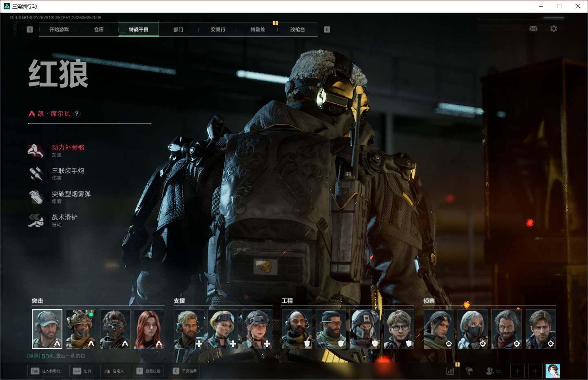Click the 侦察 class heading

[429, 301]
